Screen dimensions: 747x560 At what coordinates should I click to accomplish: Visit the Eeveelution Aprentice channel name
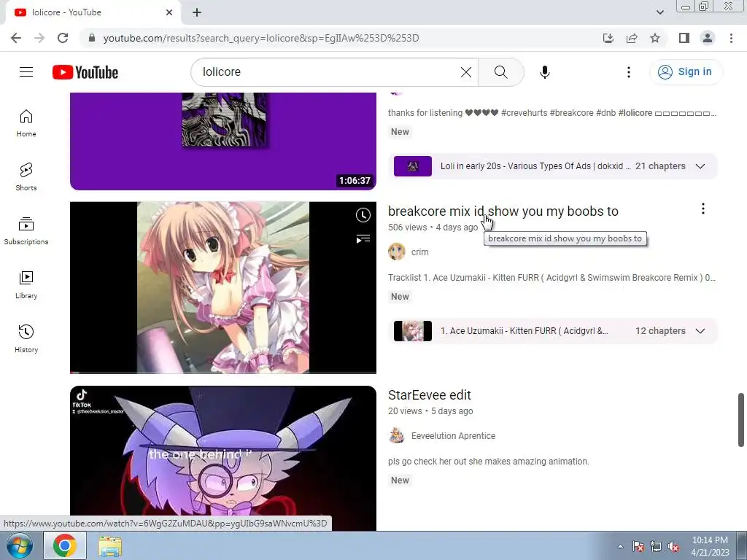[453, 436]
